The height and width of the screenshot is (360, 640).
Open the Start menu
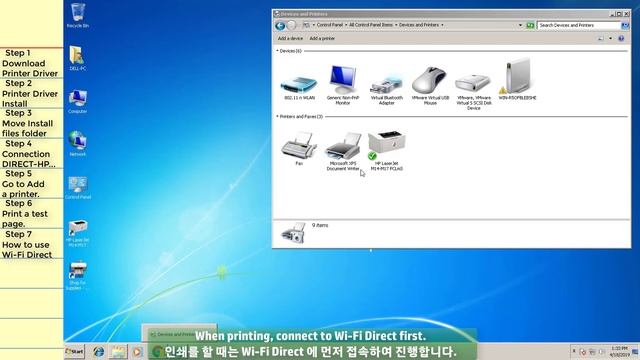(75, 351)
